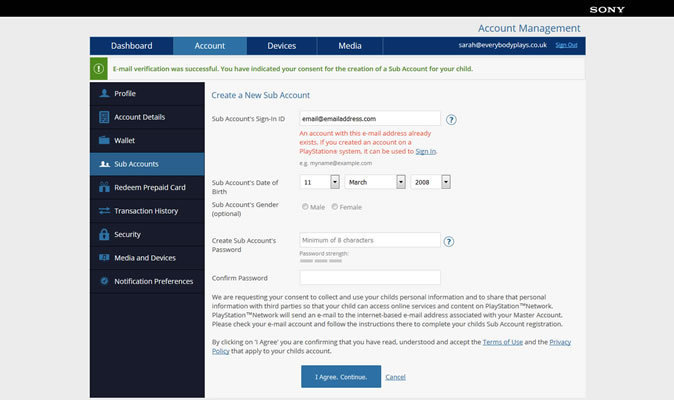Open the birth month dropdown showing March

pyautogui.click(x=375, y=182)
